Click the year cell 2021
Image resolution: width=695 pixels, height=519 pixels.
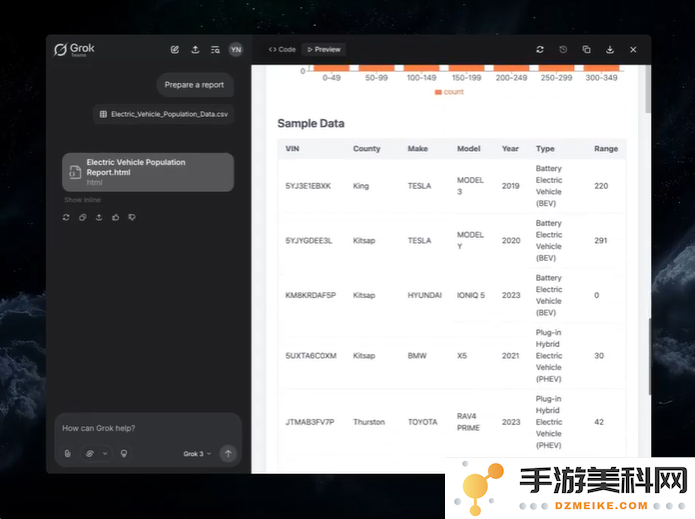(511, 355)
